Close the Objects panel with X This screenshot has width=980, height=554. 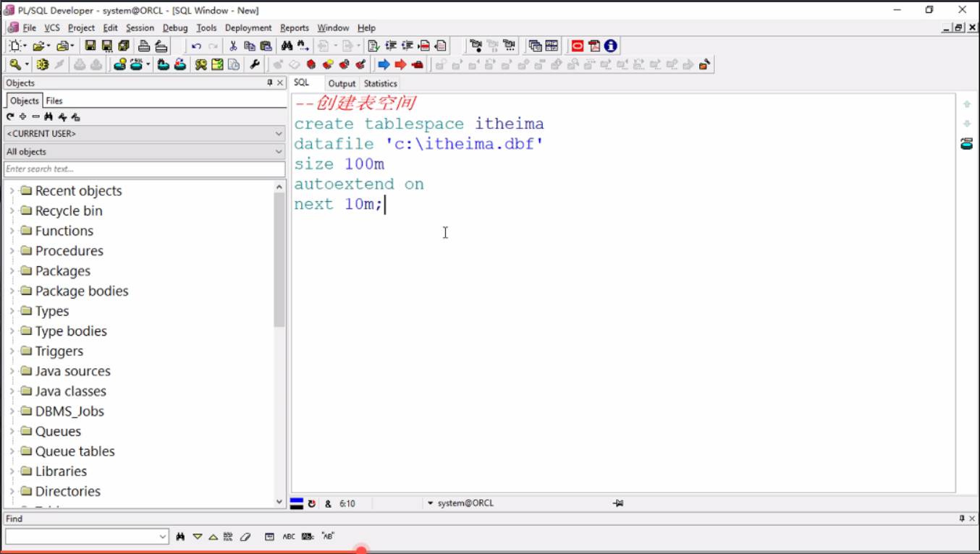point(281,82)
